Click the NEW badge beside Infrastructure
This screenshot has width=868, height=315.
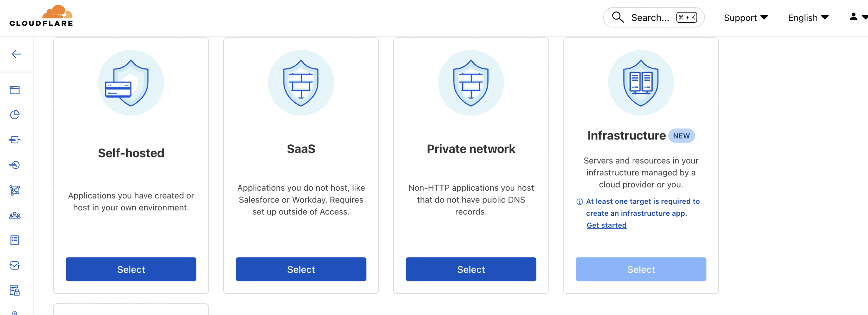point(682,135)
